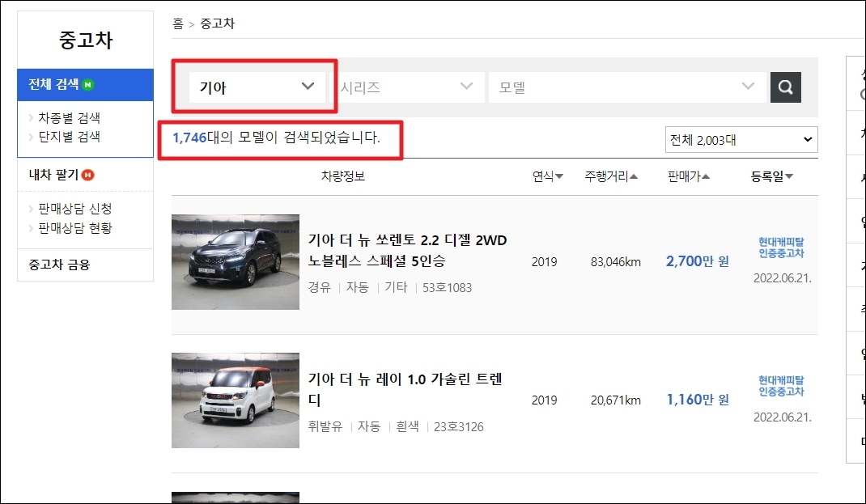Click the green N badge beside 전체 검색

[x=88, y=84]
